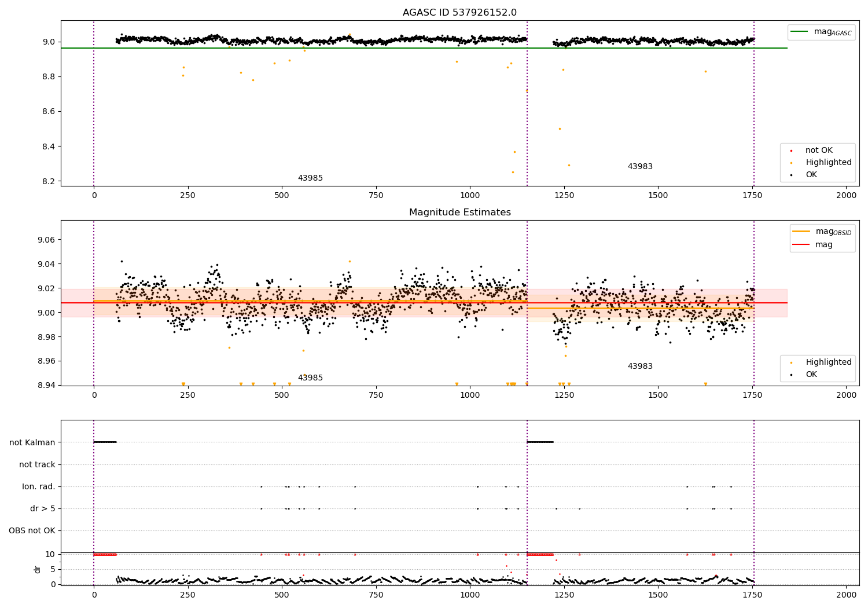Image resolution: width=868 pixels, height=608 pixels.
Task: Click the 'Ion. rad.' axis label
Action: [x=39, y=486]
